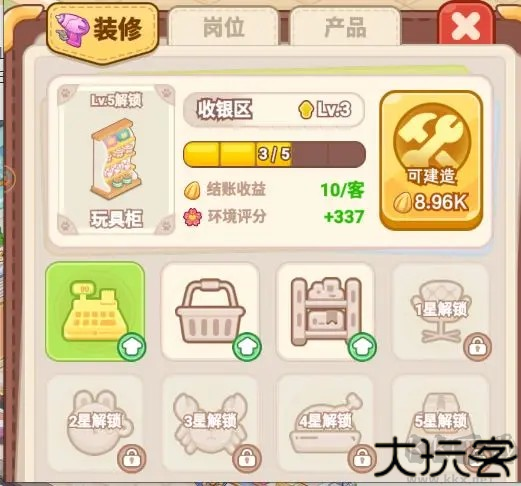Click the locked 4星解锁 chicken item
Viewport: 521px width, 486px height.
(326, 423)
